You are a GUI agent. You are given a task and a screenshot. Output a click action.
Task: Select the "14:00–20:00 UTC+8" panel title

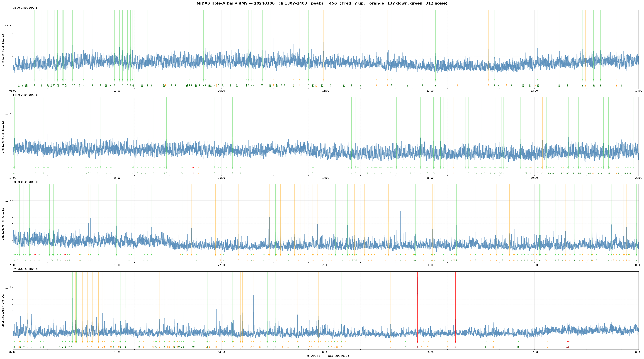(25, 95)
